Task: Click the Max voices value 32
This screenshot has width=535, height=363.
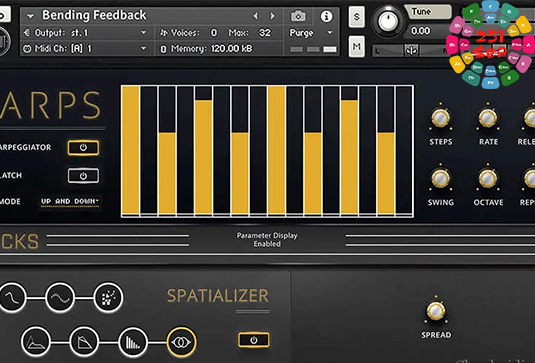Action: 265,33
